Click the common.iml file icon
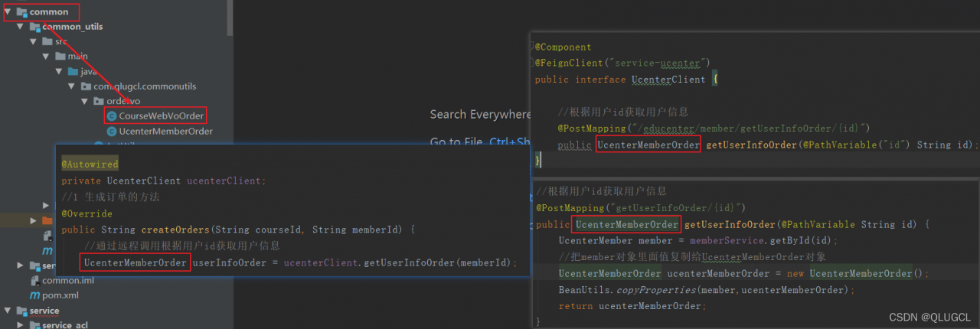 [34, 281]
